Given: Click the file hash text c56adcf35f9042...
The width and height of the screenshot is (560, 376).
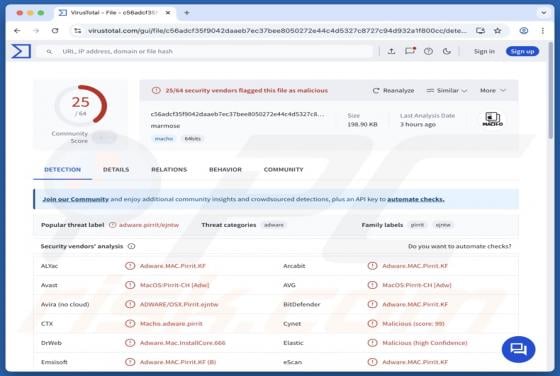Looking at the screenshot, I should click(238, 114).
